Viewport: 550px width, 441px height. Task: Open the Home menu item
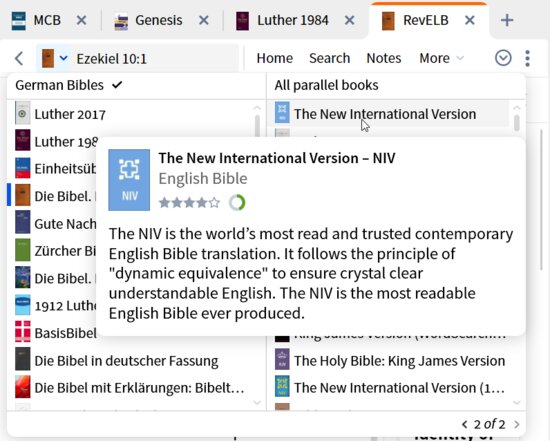tap(275, 58)
